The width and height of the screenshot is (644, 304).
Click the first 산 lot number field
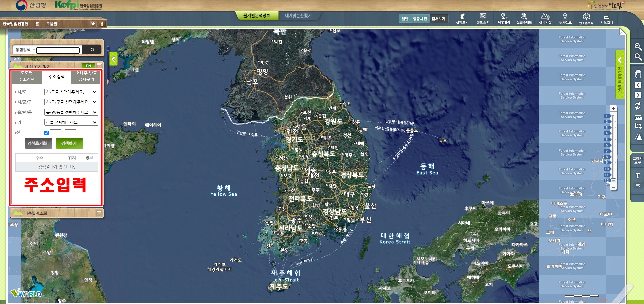pyautogui.click(x=55, y=132)
